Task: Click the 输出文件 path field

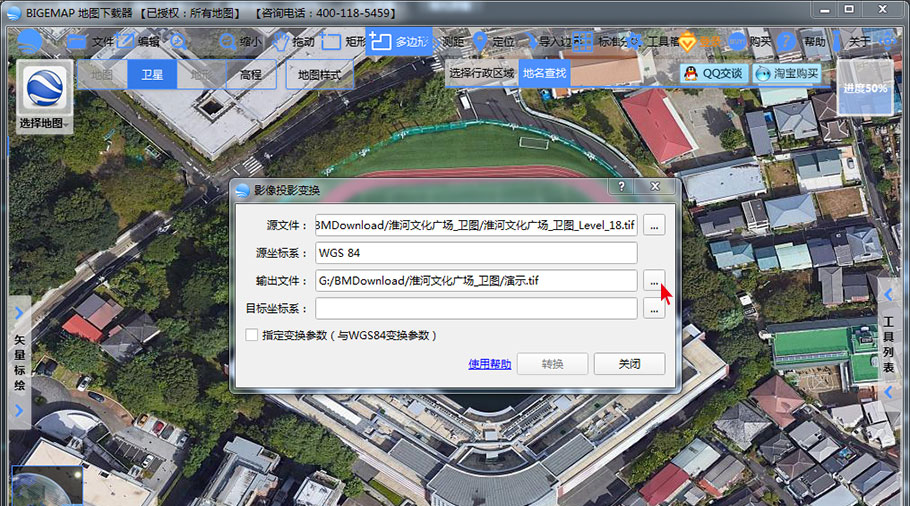Action: tap(476, 281)
